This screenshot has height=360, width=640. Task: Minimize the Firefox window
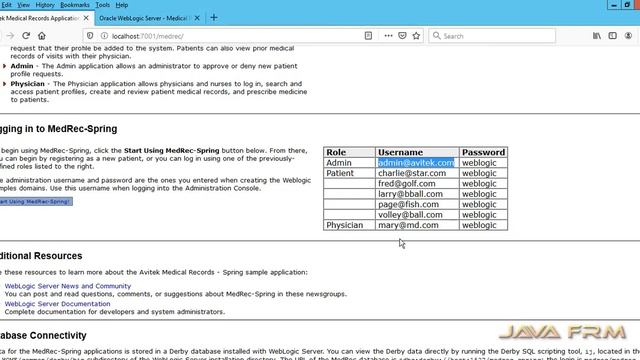click(x=613, y=5)
